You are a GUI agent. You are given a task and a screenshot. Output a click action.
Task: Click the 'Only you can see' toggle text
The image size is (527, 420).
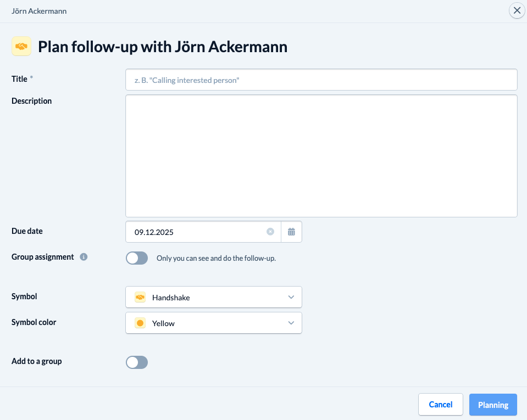pyautogui.click(x=216, y=258)
